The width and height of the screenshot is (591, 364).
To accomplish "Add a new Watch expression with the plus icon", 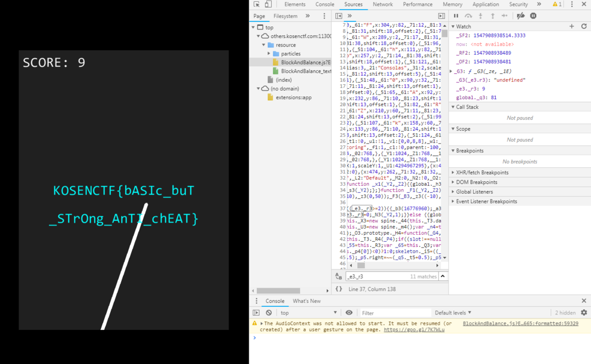I will pos(571,26).
